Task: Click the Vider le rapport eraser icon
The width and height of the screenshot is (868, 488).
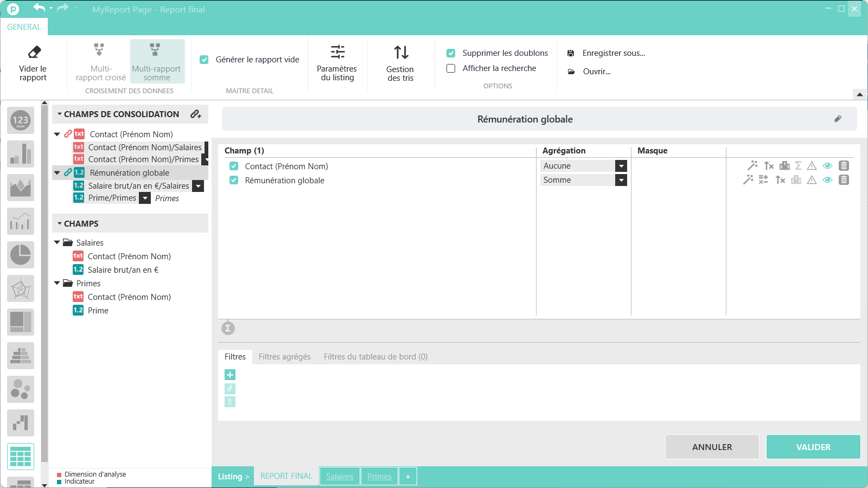Action: [34, 52]
